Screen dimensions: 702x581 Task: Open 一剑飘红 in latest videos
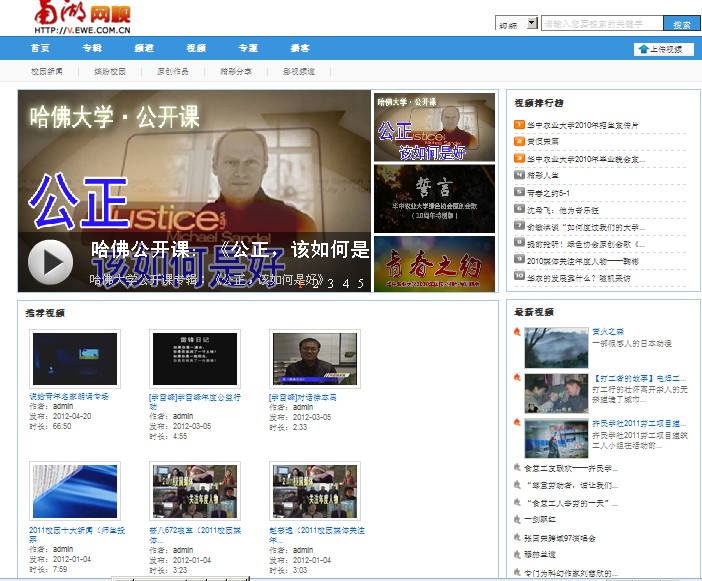(x=539, y=520)
